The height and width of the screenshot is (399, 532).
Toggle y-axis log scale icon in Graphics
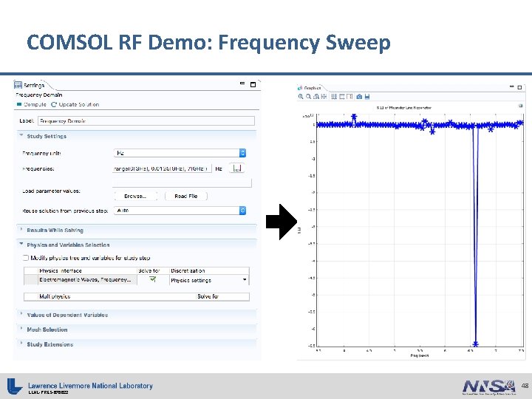tap(341, 97)
